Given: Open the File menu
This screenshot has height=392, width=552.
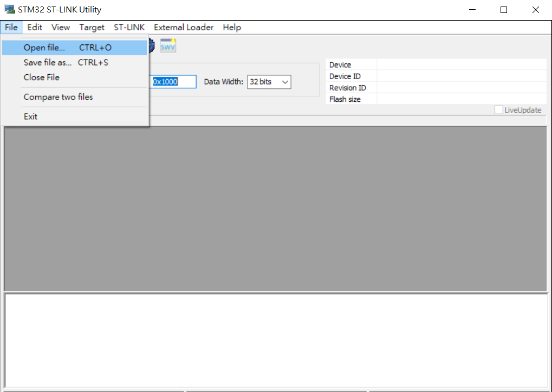Looking at the screenshot, I should [x=11, y=27].
